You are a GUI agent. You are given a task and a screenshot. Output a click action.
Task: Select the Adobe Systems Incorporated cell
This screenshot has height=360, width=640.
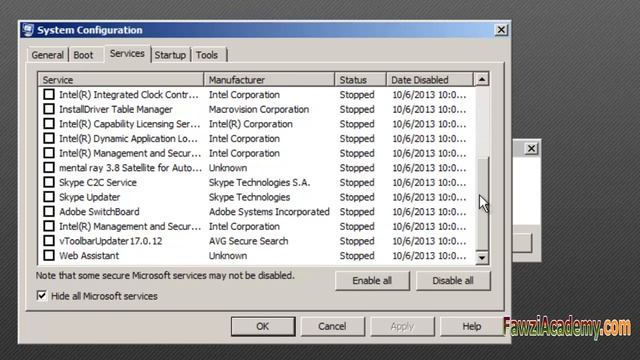[269, 212]
